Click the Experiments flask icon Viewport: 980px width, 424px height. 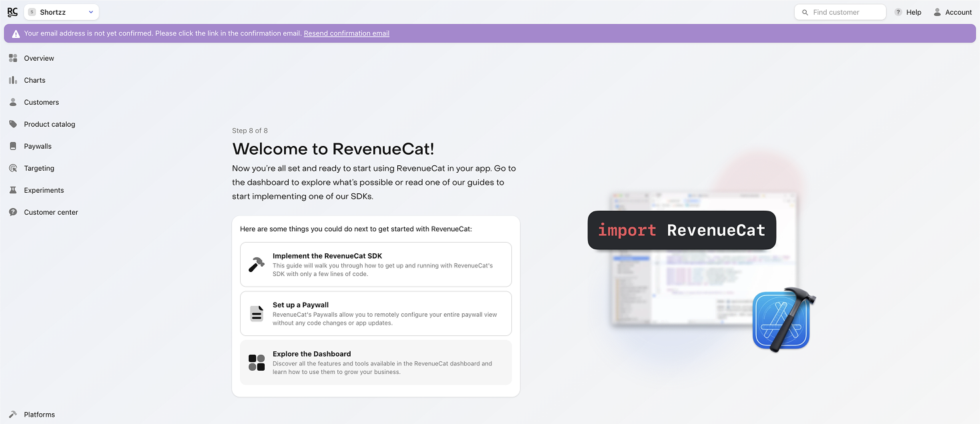[13, 190]
